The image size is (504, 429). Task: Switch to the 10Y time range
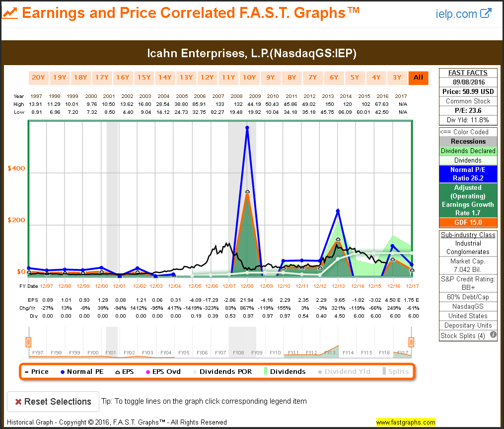(249, 77)
